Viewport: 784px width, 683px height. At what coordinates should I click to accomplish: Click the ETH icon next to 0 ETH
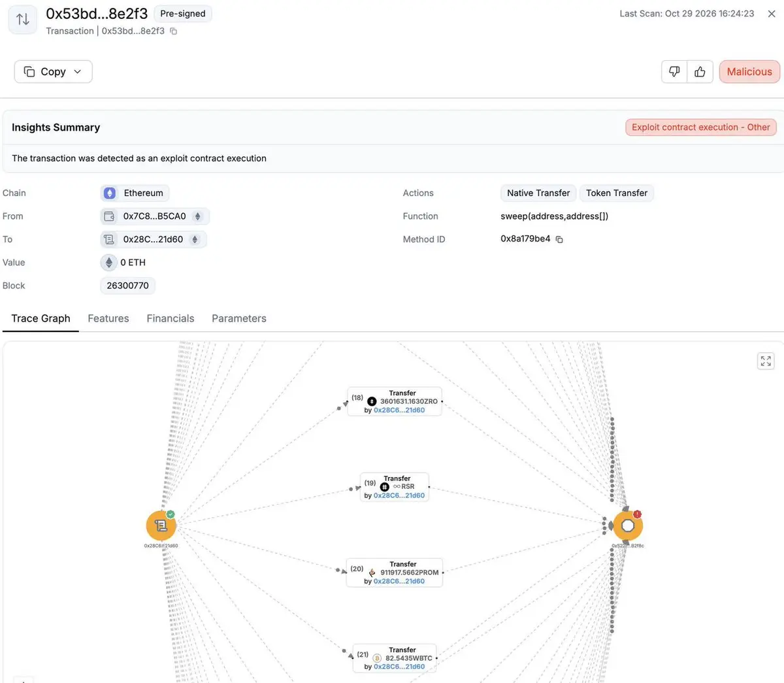(x=108, y=263)
